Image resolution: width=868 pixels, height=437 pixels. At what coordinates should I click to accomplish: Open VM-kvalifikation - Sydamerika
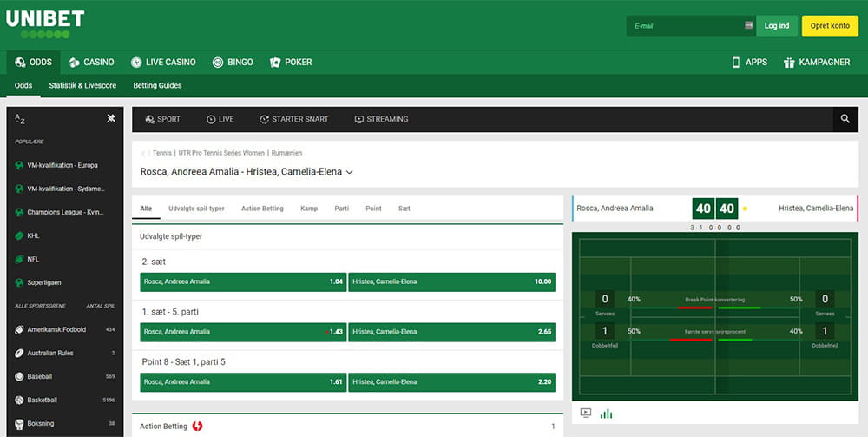65,189
